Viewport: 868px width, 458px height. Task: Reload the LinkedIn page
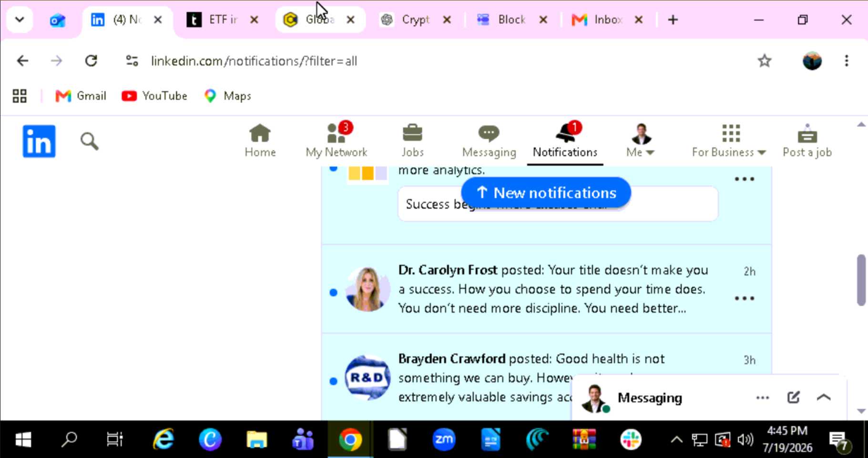coord(91,61)
